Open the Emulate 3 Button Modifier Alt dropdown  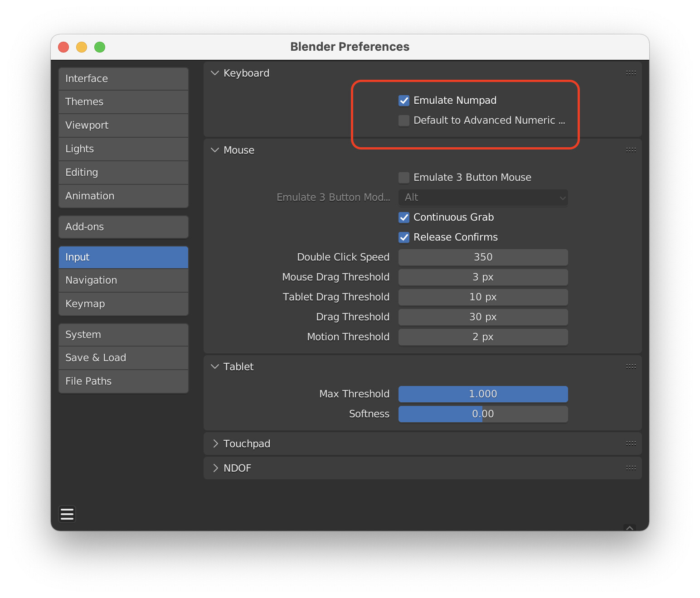click(x=483, y=198)
